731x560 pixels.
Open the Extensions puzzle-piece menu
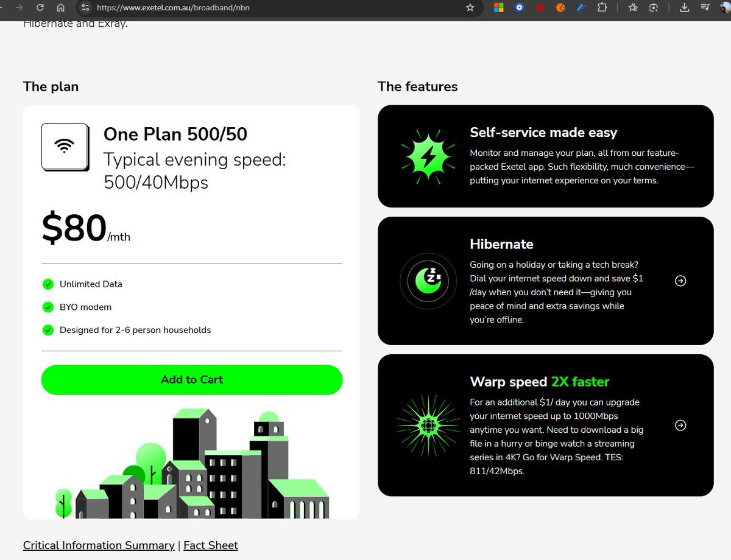point(602,8)
